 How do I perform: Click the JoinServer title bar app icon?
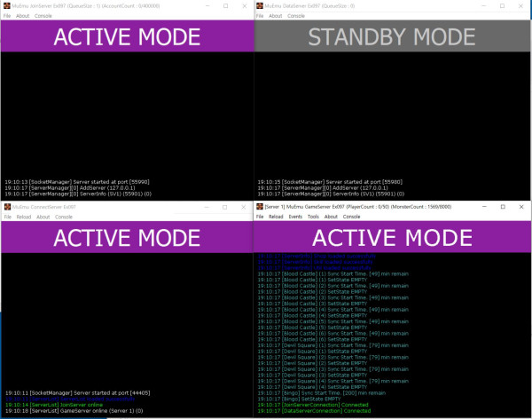click(7, 6)
